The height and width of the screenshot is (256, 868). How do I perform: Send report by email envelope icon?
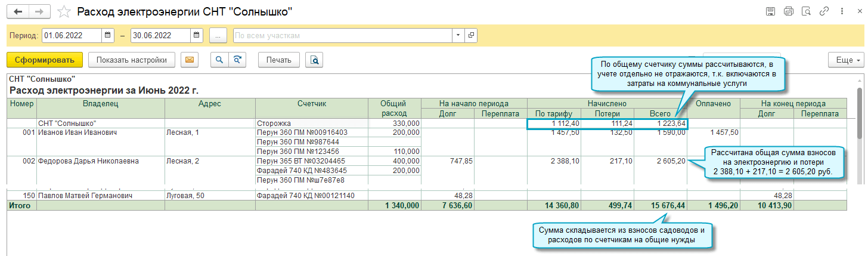click(x=190, y=60)
